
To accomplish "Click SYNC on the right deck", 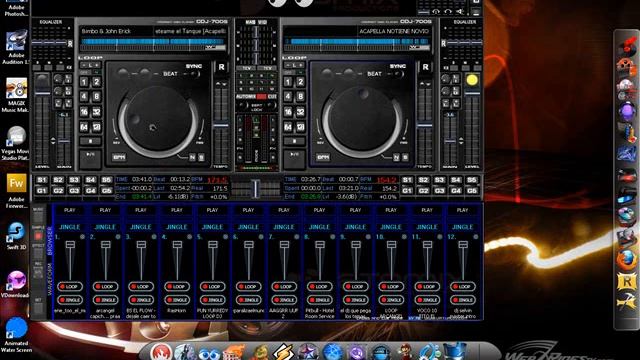I will pyautogui.click(x=398, y=66).
